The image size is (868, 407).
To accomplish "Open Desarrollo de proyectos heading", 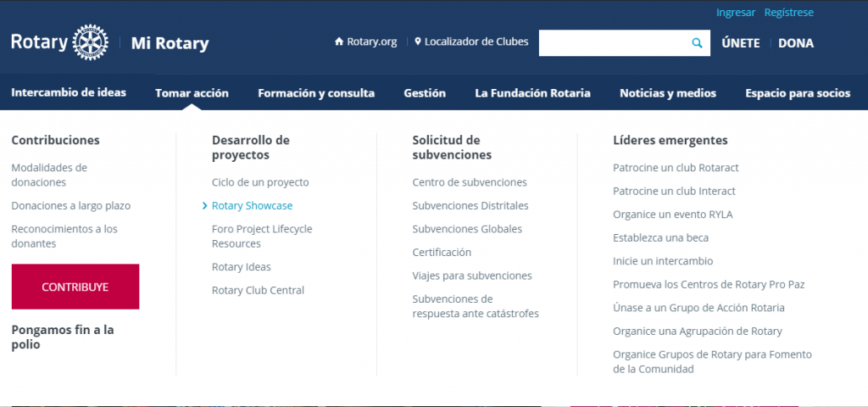I will click(x=251, y=148).
